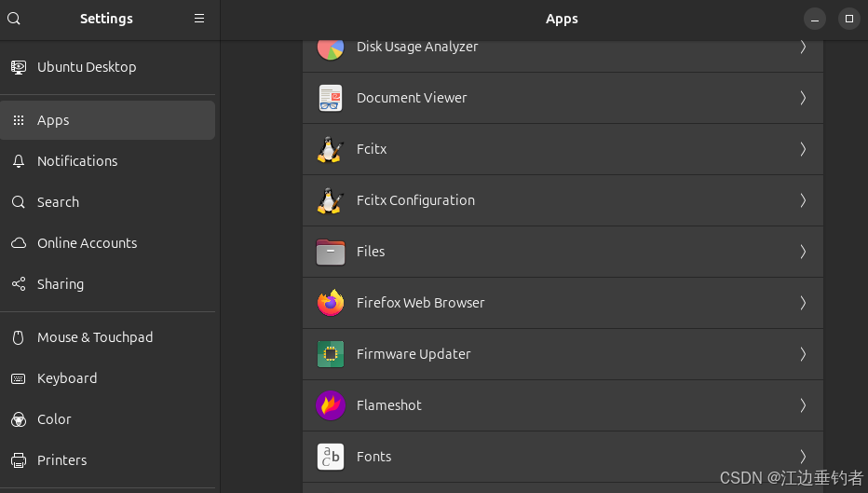Image resolution: width=868 pixels, height=493 pixels.
Task: Expand the Fonts row chevron
Action: point(803,457)
